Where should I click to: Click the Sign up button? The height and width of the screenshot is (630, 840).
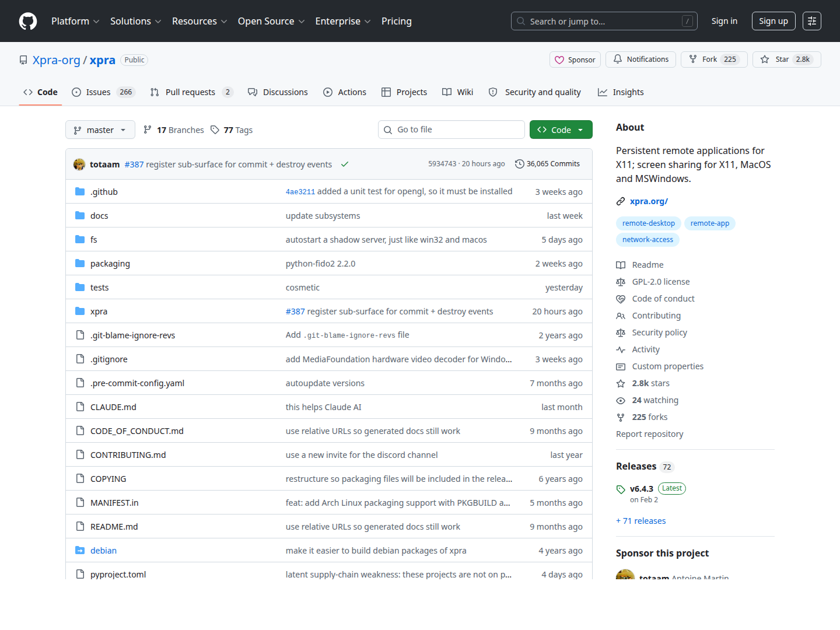coord(773,21)
